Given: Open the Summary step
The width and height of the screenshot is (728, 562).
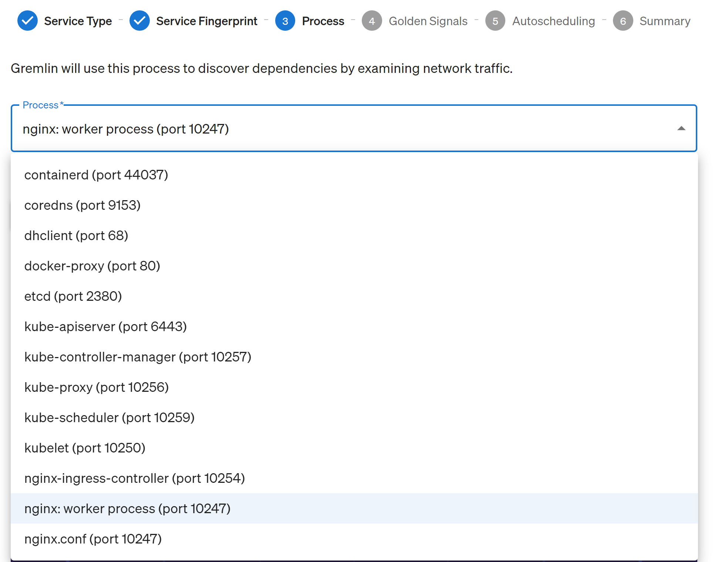Looking at the screenshot, I should pyautogui.click(x=665, y=21).
